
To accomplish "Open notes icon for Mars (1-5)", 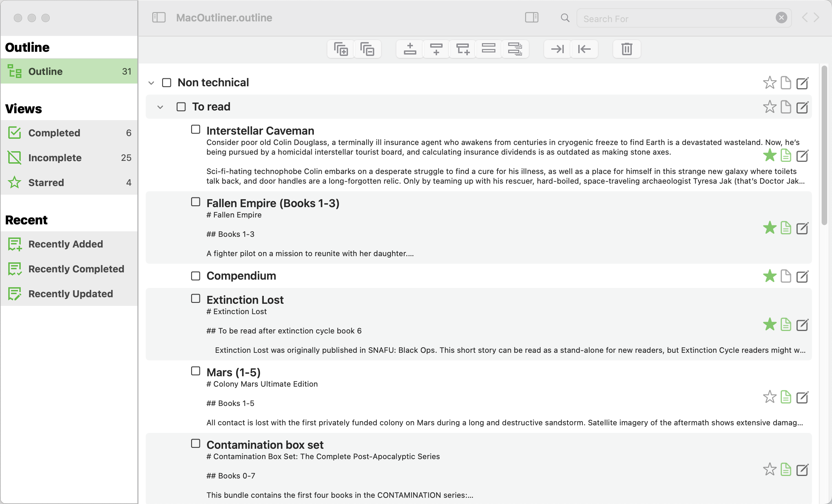I will [786, 397].
